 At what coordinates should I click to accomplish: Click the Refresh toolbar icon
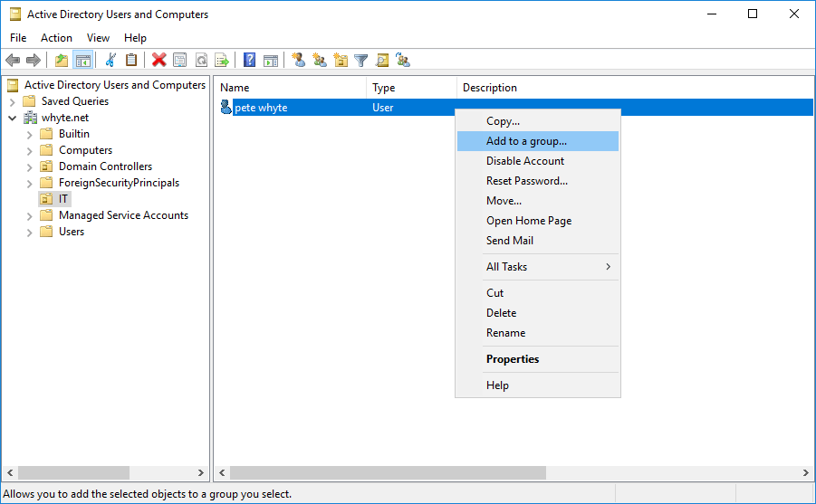pyautogui.click(x=201, y=61)
